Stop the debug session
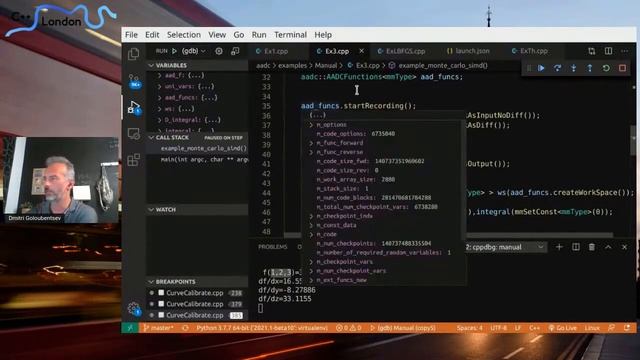 coord(622,68)
